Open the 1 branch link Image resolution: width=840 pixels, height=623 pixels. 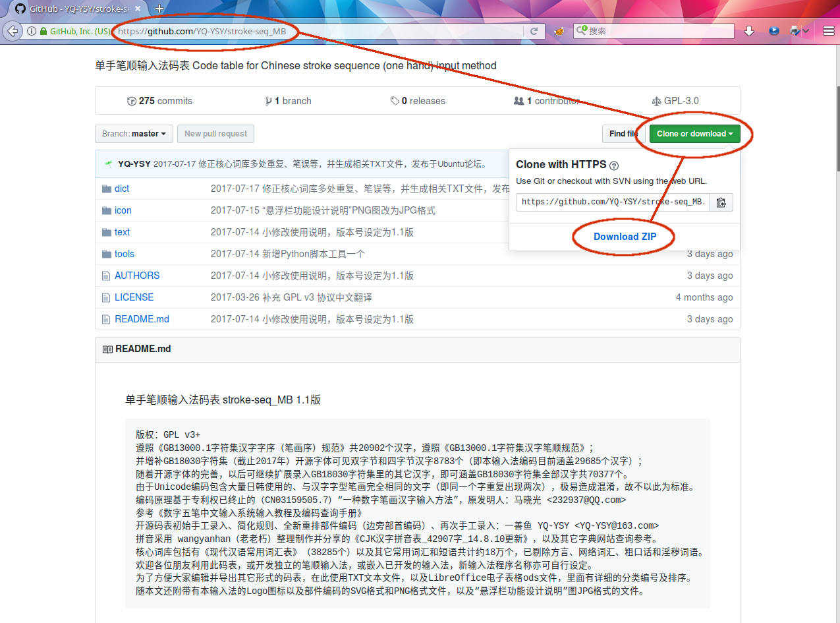(x=288, y=101)
